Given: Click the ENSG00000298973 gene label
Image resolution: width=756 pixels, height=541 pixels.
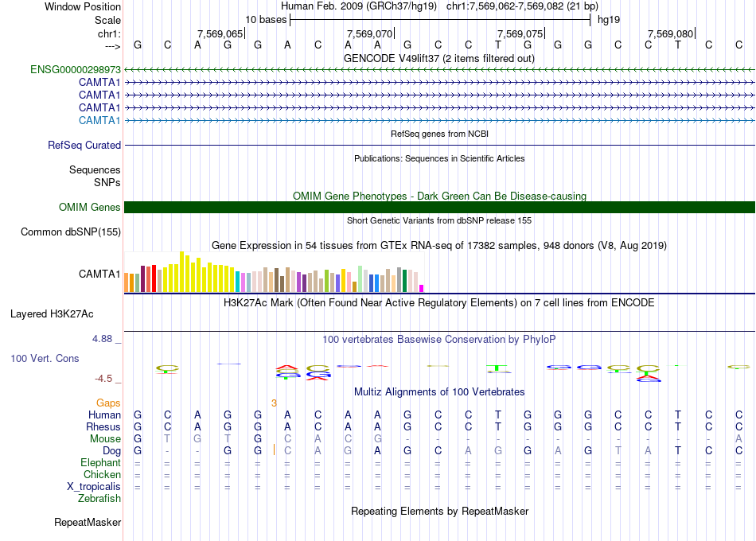Looking at the screenshot, I should pyautogui.click(x=76, y=70).
